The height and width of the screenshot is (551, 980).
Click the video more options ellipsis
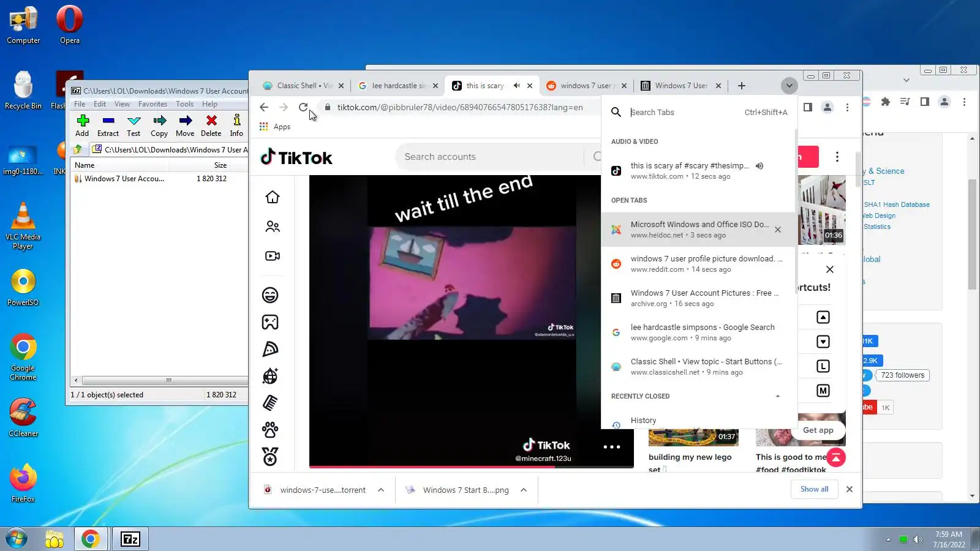[612, 447]
